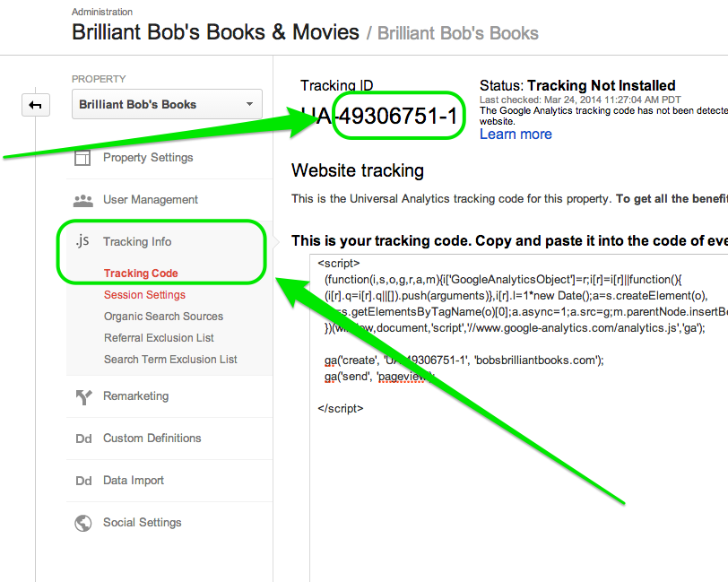The height and width of the screenshot is (582, 728).
Task: Follow the Learn more link
Action: 516,135
